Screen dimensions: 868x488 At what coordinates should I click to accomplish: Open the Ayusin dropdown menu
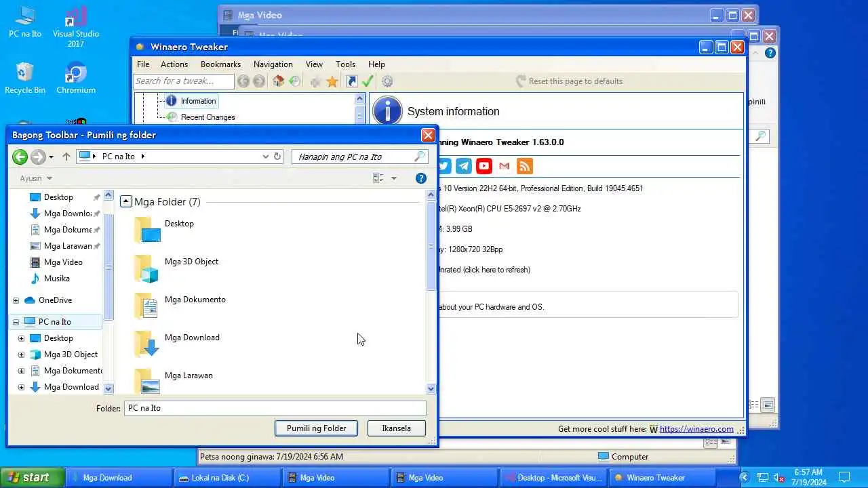pyautogui.click(x=36, y=178)
